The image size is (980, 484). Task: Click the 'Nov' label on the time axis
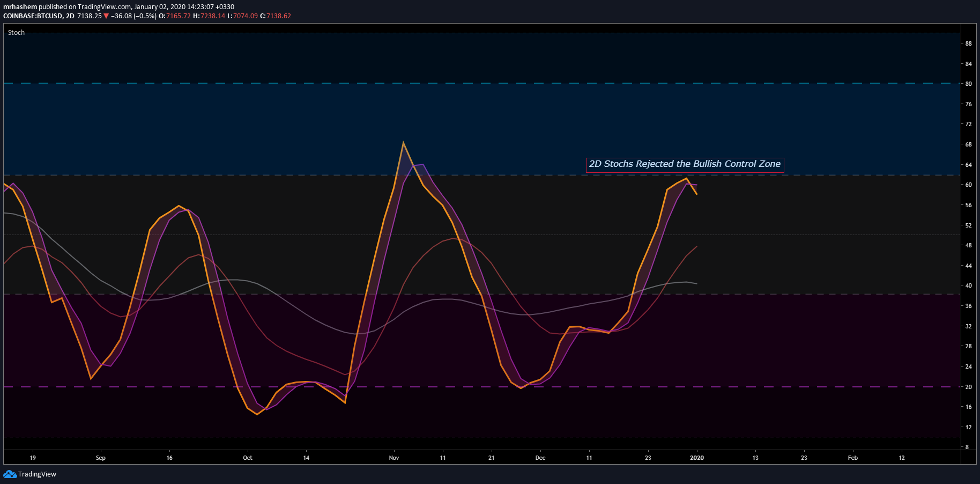coord(394,458)
